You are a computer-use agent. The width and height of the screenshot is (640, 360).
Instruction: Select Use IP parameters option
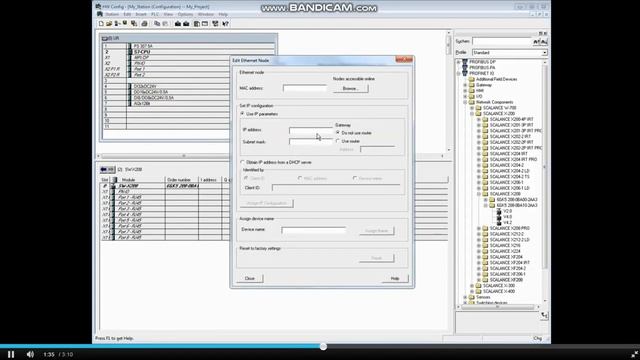(242, 114)
